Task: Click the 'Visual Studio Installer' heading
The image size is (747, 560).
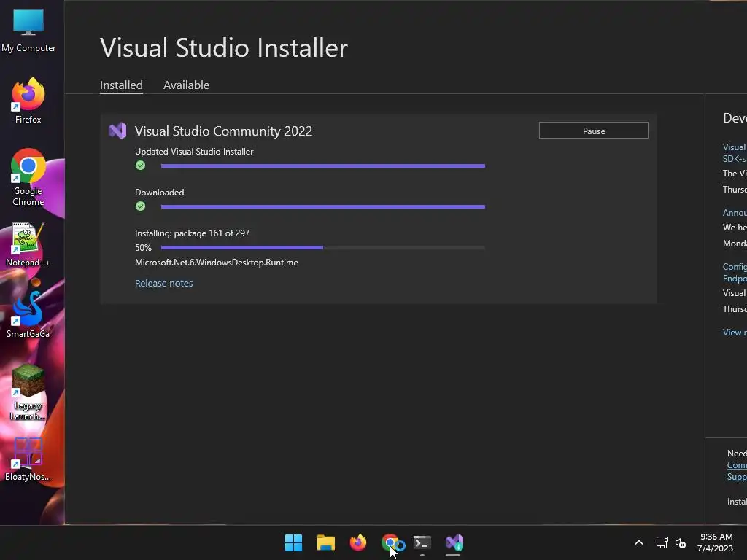Action: (224, 47)
